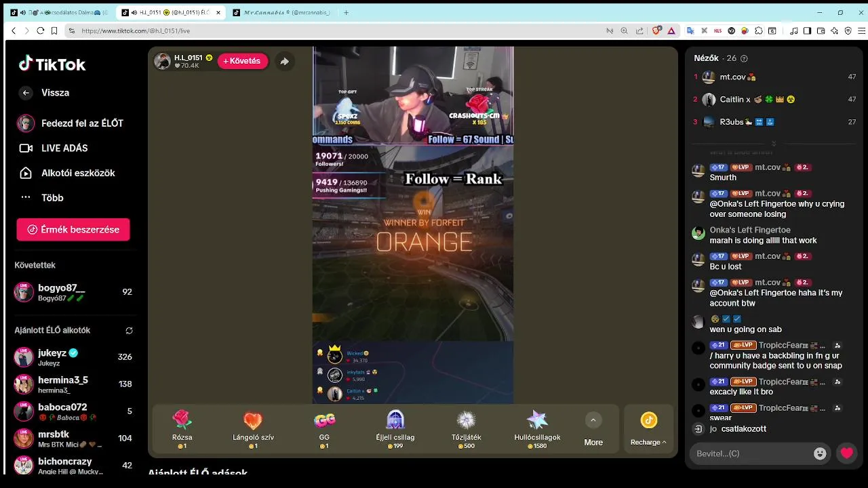Mute the H.L_0151 tab audio

134,12
